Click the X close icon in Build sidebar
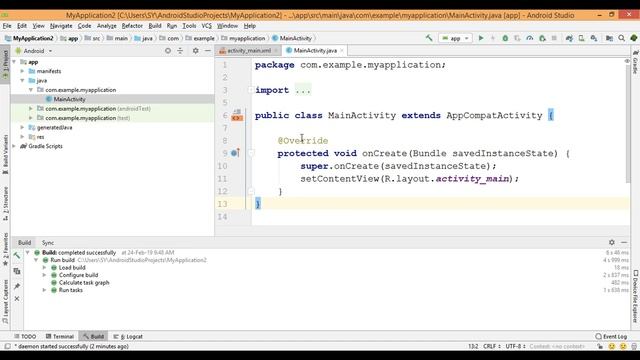The height and width of the screenshot is (360, 640). [17, 299]
